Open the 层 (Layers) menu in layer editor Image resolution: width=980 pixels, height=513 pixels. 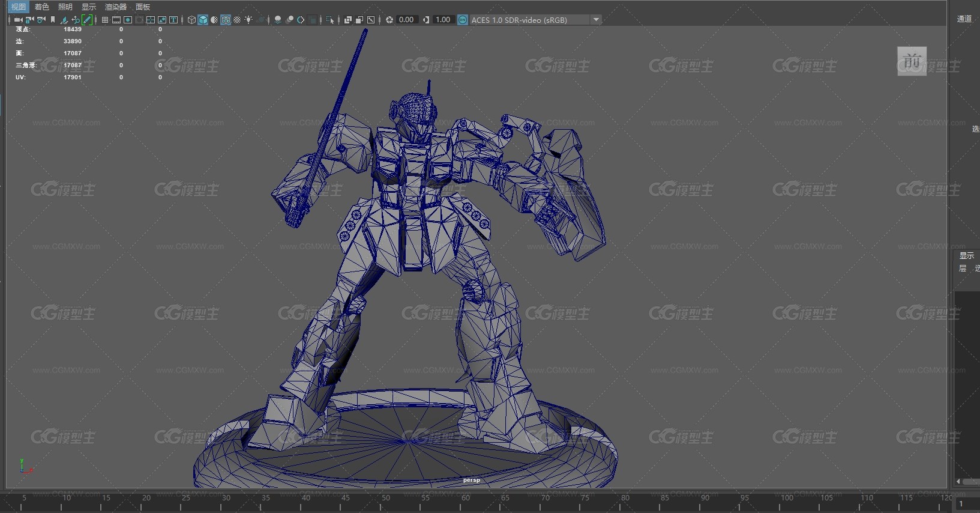[x=963, y=269]
